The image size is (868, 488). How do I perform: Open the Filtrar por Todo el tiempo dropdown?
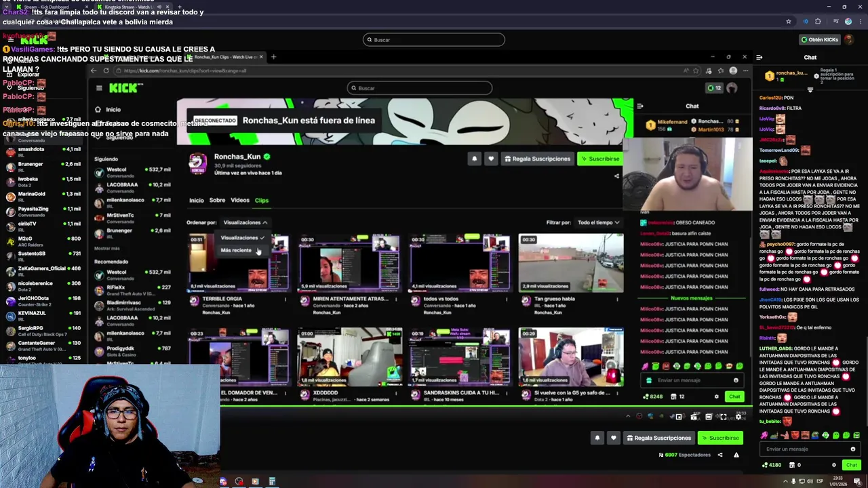598,222
